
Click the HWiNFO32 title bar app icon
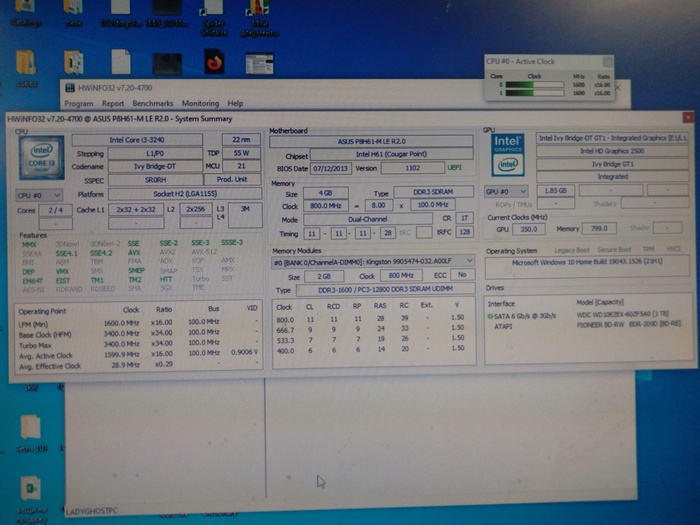[x=70, y=88]
